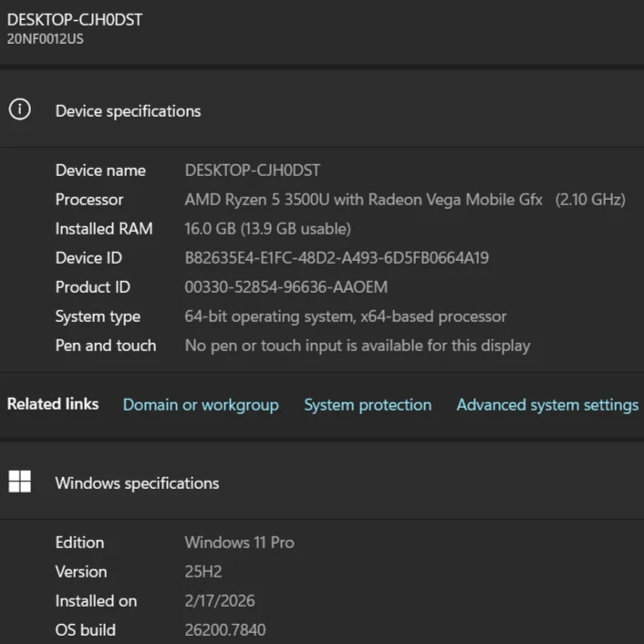This screenshot has height=644, width=644.
Task: Click the Related links label
Action: pos(53,404)
